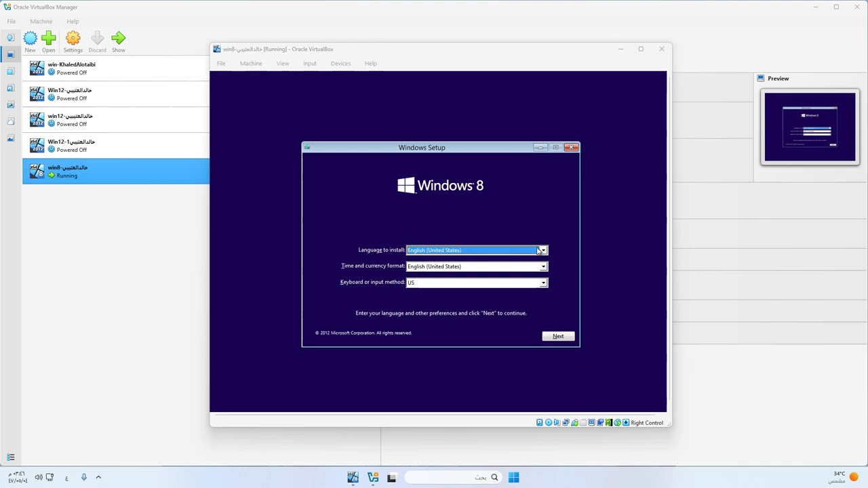Click the third icon in VirtualBox Manager sidebar
The image size is (868, 488).
point(10,71)
